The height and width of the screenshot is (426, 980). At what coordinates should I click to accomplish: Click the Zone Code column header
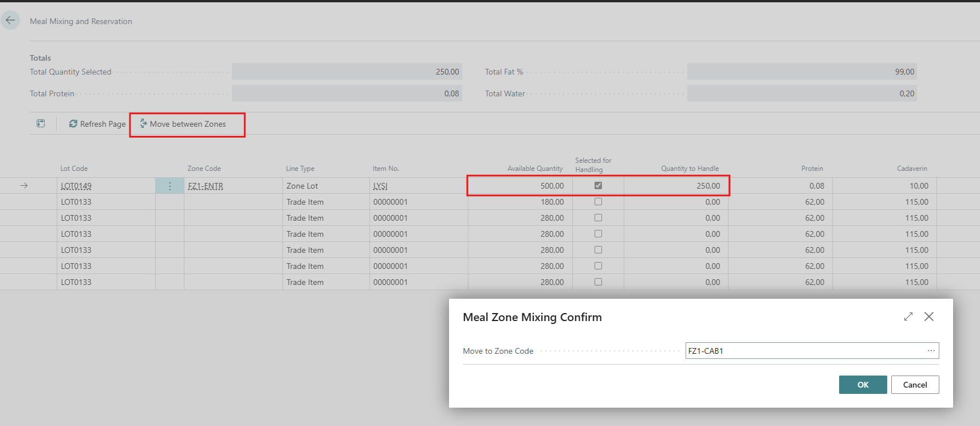(204, 169)
